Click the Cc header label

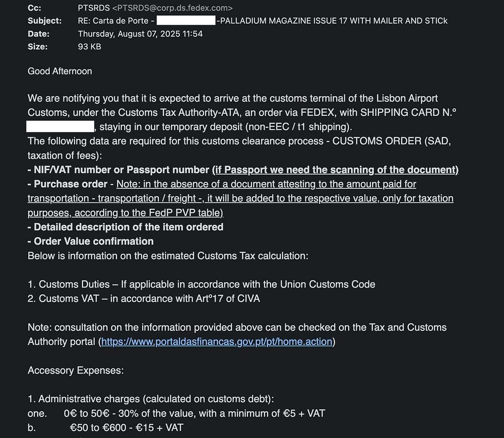(x=34, y=8)
